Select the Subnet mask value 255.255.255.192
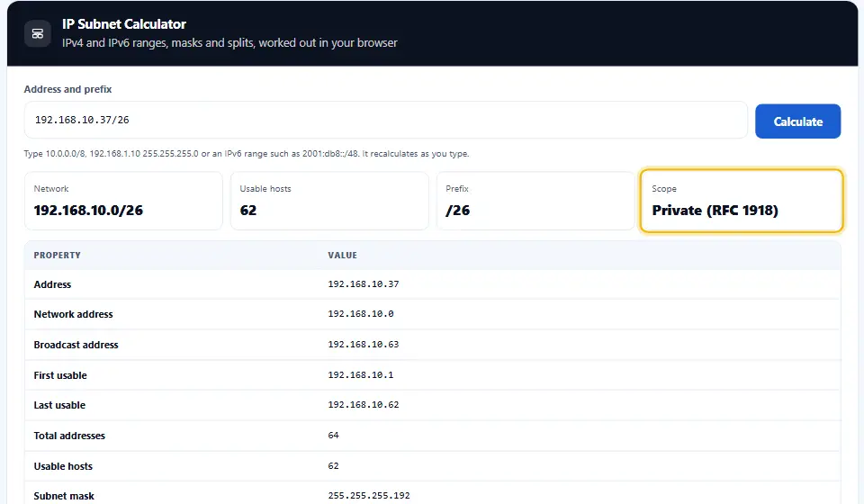This screenshot has height=504, width=864. coord(369,496)
